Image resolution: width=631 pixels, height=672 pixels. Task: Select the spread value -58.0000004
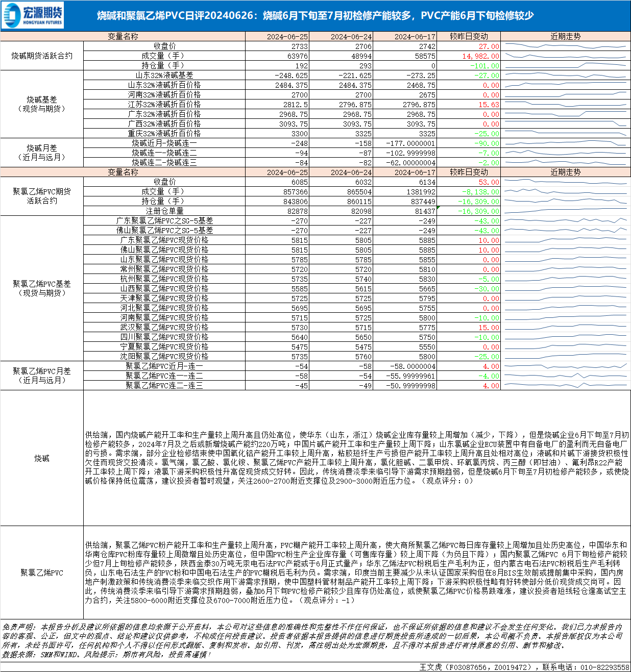point(412,366)
